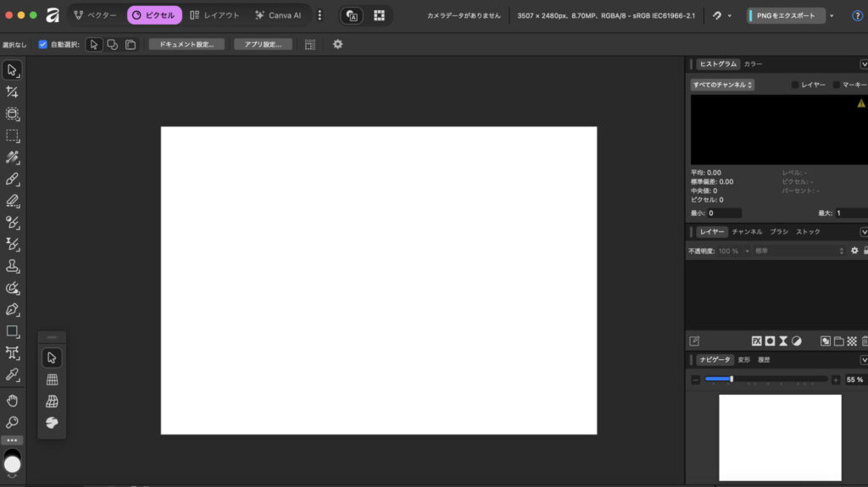868x487 pixels.
Task: Open the blend mode 標準 dropdown
Action: click(798, 251)
